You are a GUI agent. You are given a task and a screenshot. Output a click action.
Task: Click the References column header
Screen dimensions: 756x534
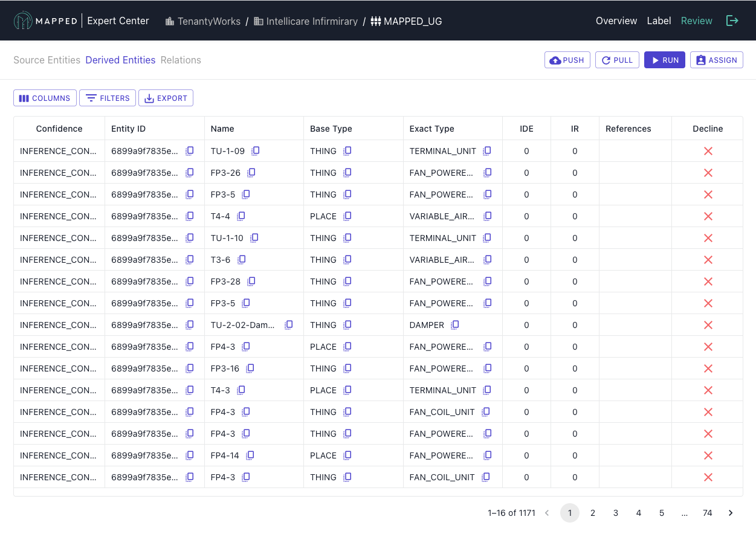[635, 129]
